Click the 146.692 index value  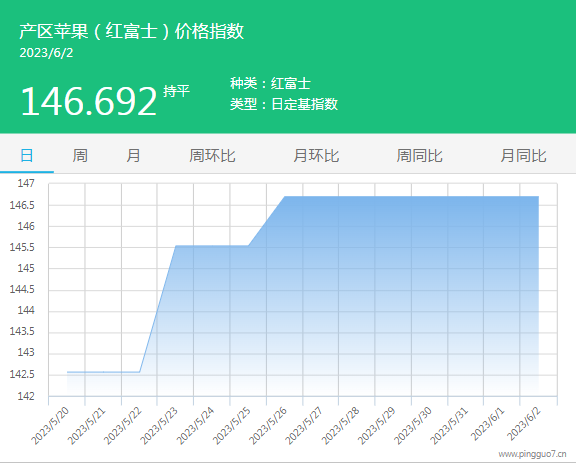tap(89, 101)
